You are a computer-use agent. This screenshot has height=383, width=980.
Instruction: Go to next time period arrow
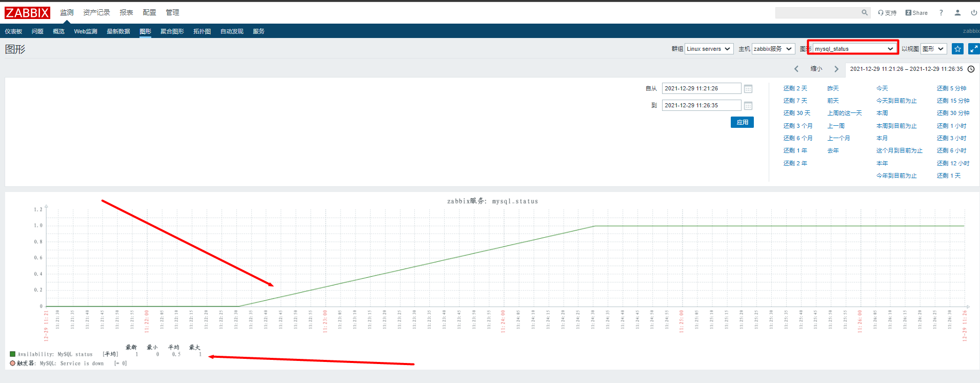836,69
